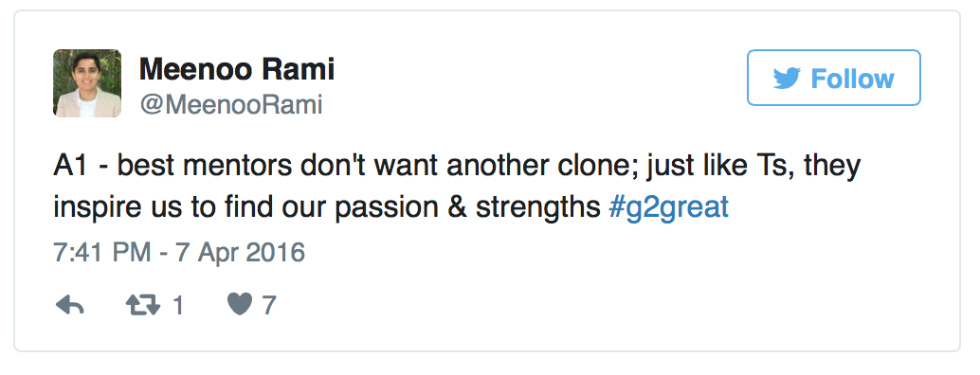Visit the @MeenooRami handle link
This screenshot has height=375, width=980.
click(230, 104)
